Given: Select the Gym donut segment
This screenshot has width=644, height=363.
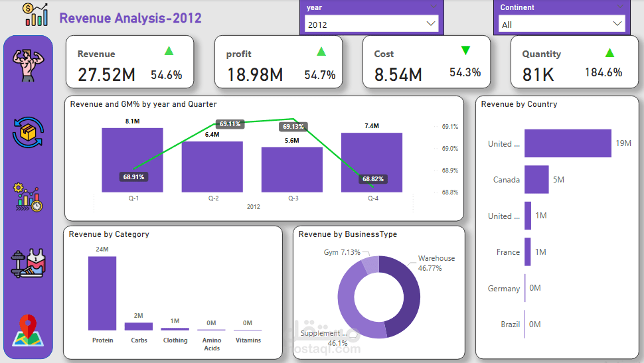Looking at the screenshot, I should coord(371,264).
